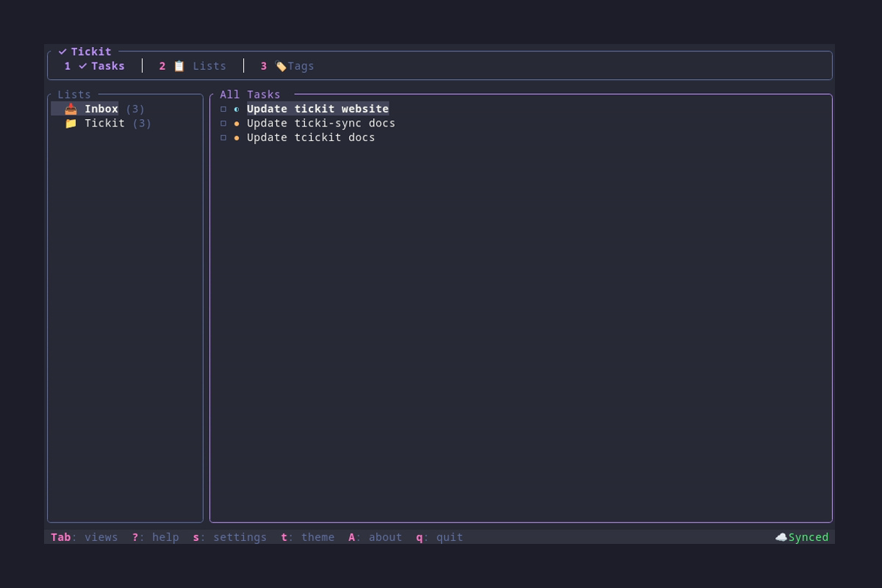Select the Tickit list in the sidebar
This screenshot has width=882, height=588.
(104, 123)
